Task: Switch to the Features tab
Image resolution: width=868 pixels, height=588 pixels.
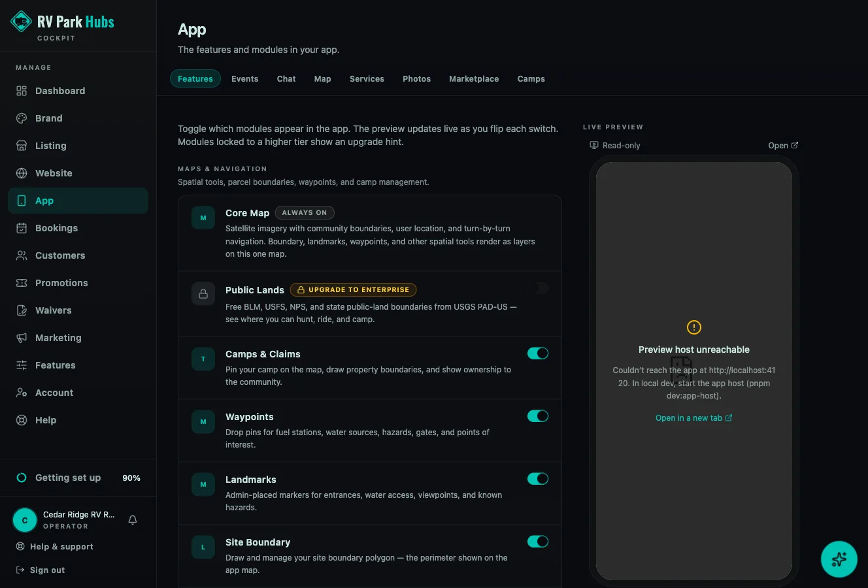Action: [x=195, y=78]
